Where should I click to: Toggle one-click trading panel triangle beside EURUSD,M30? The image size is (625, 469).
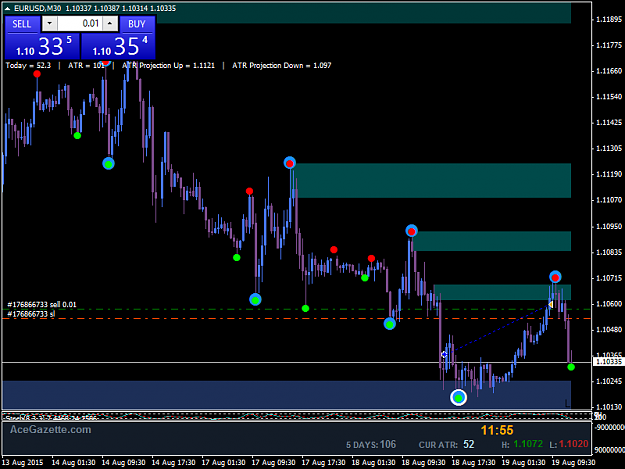8,8
